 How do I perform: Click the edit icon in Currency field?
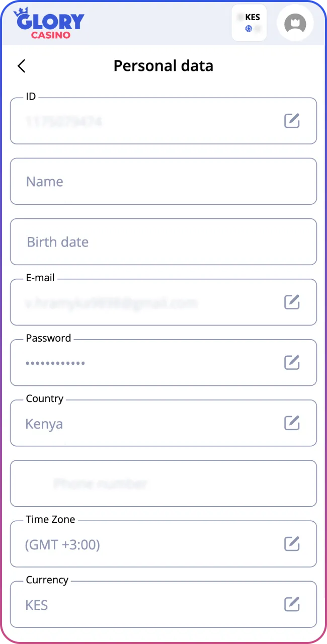point(292,604)
